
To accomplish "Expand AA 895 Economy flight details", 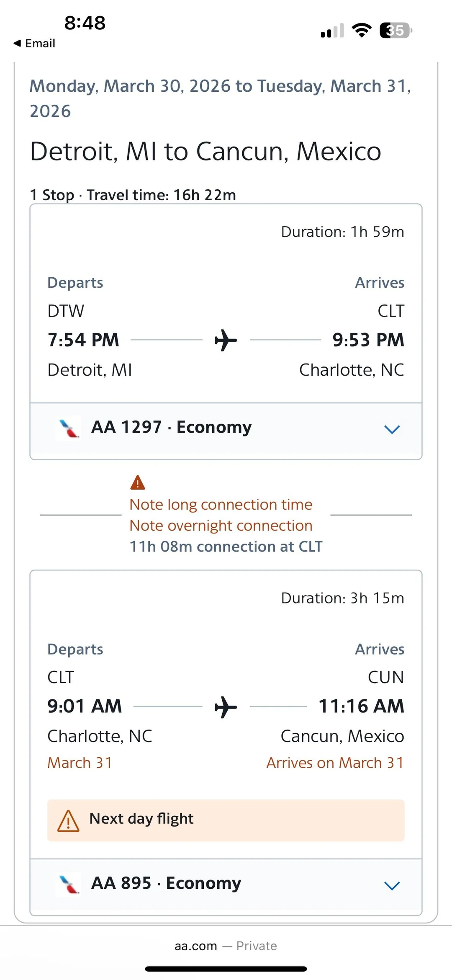I will [x=392, y=885].
